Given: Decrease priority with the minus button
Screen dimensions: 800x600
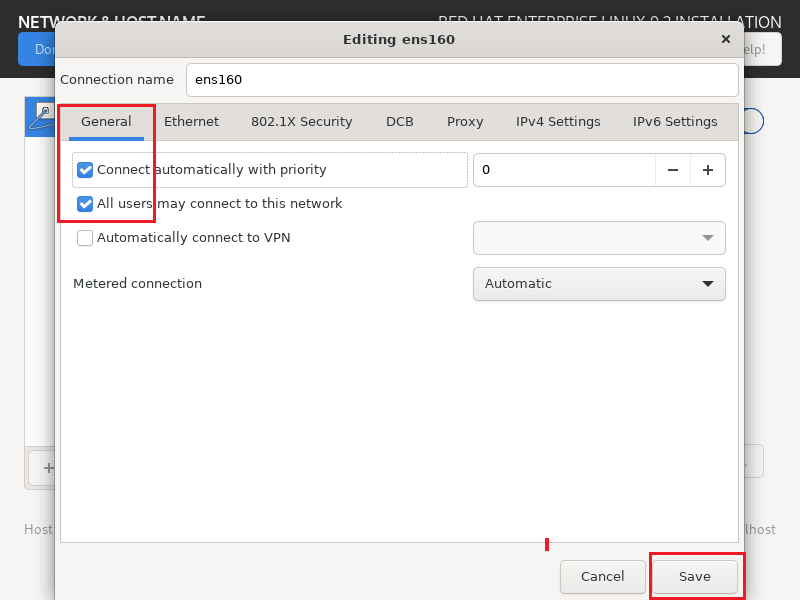Looking at the screenshot, I should coord(673,170).
